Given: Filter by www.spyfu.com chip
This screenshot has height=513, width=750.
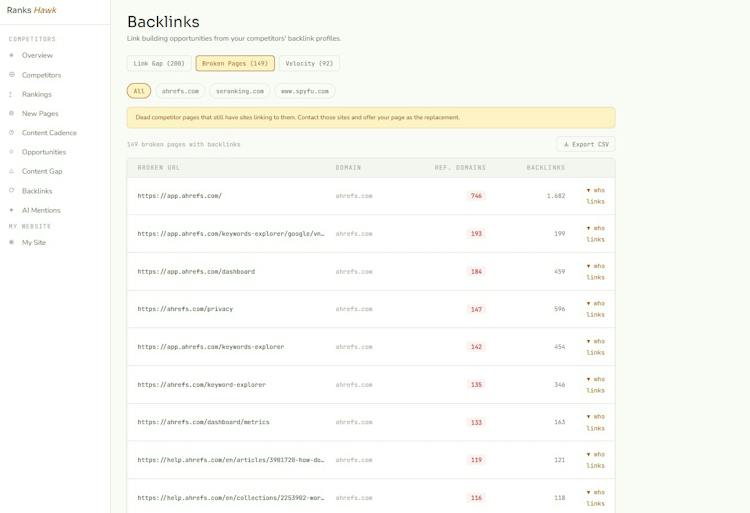Looking at the screenshot, I should pyautogui.click(x=305, y=91).
